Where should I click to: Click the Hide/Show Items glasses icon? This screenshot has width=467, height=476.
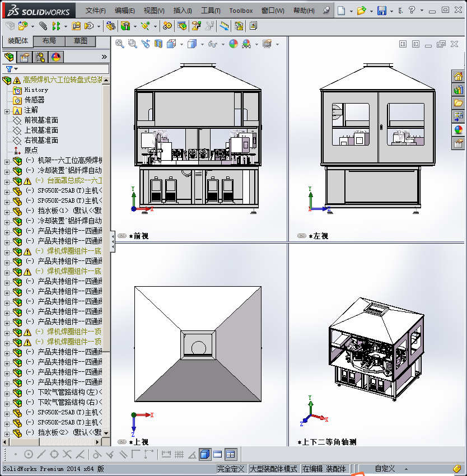[213, 44]
